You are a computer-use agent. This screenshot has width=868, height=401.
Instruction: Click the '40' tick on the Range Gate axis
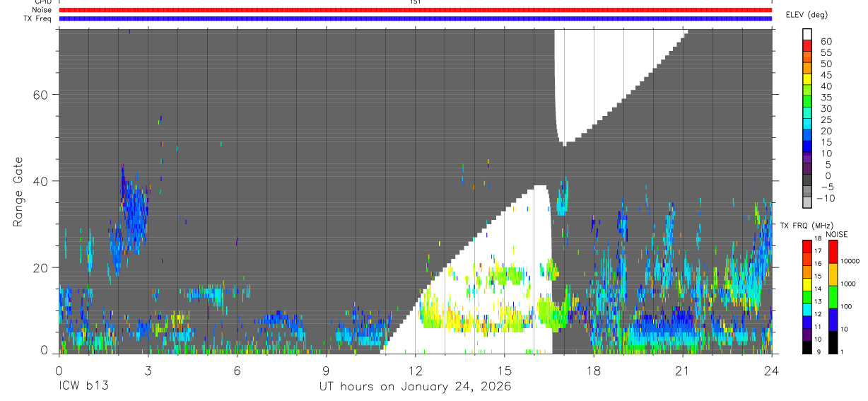[41, 181]
